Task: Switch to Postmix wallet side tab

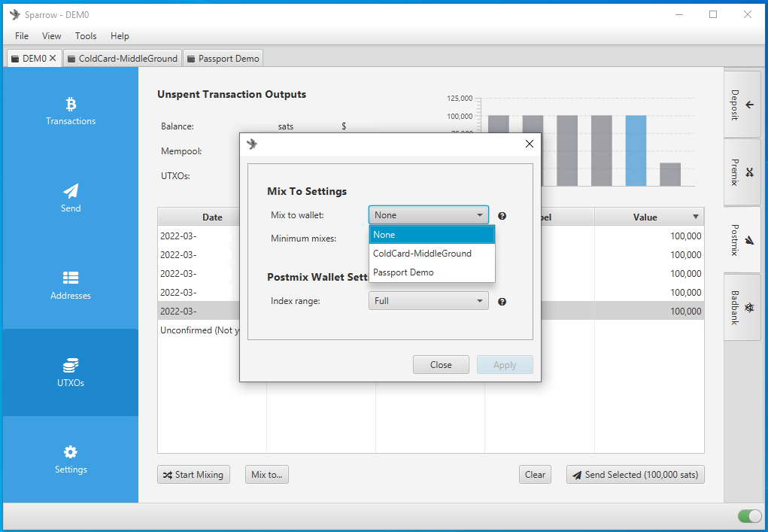Action: tap(742, 239)
